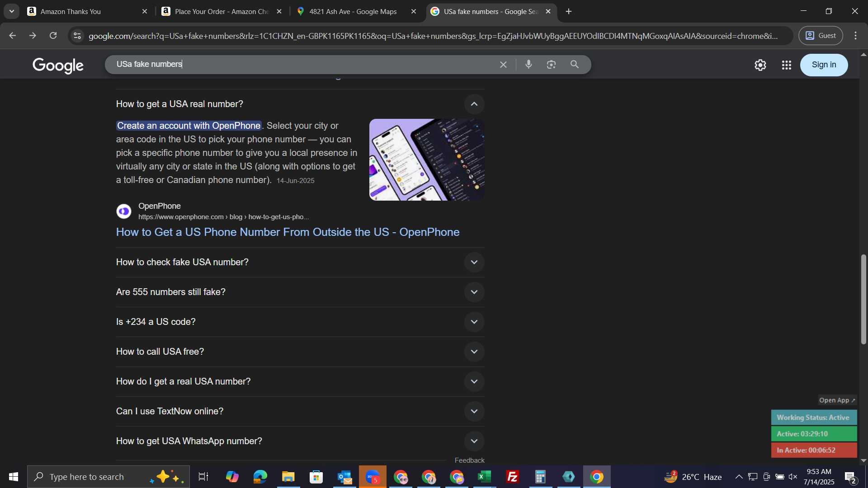
Task: Click highlighted 'Create an account with OpenPhone' text
Action: [x=189, y=126]
